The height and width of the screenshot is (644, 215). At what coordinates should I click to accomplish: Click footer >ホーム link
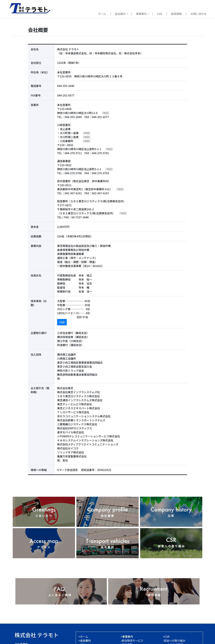point(83,636)
